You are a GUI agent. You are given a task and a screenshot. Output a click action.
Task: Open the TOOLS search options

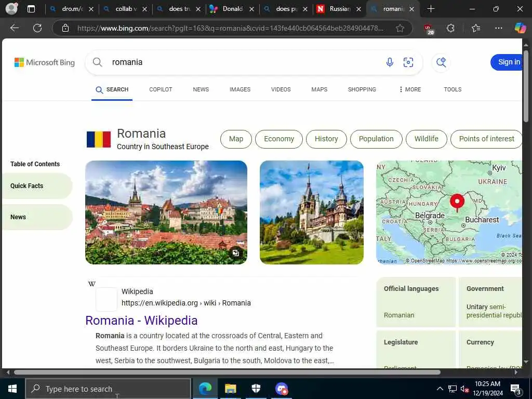[x=453, y=89]
